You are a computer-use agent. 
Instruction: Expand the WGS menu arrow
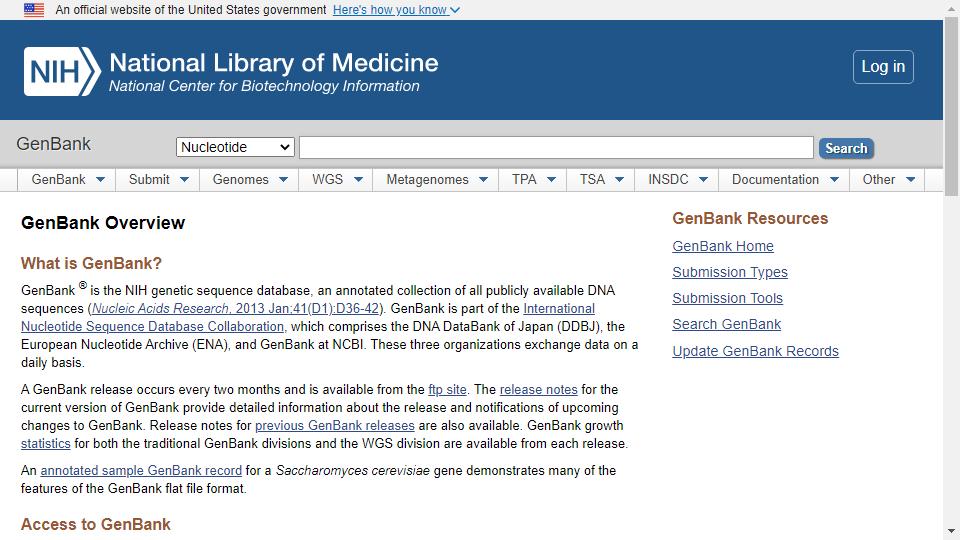(x=359, y=179)
